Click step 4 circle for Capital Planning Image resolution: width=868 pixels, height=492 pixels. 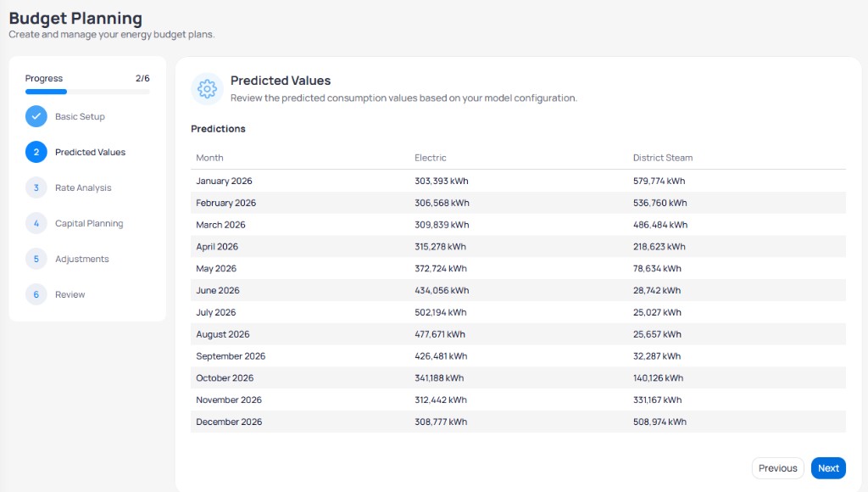(36, 223)
